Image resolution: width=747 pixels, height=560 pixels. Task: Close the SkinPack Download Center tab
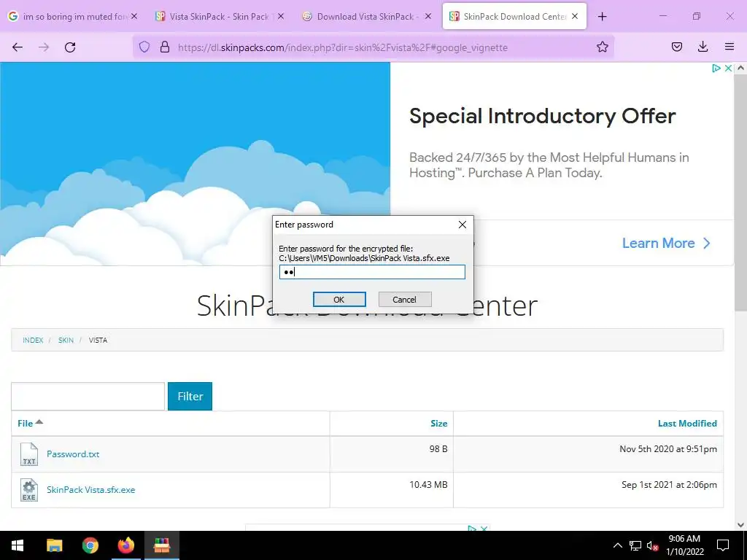point(575,16)
